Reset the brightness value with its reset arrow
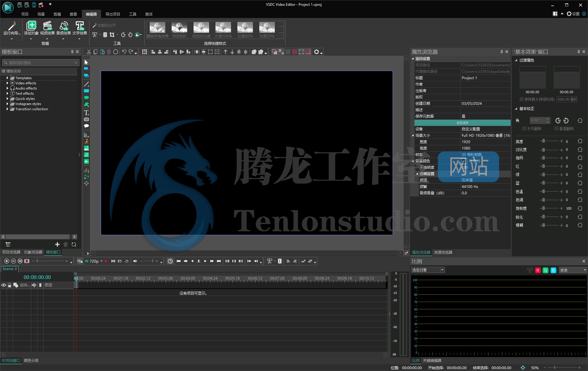588x371 pixels. [580, 141]
